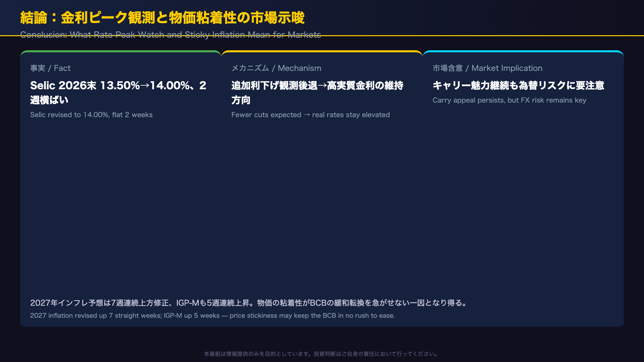Click the yellow top bar of Mechanism card
The width and height of the screenshot is (644, 362).
point(322,51)
